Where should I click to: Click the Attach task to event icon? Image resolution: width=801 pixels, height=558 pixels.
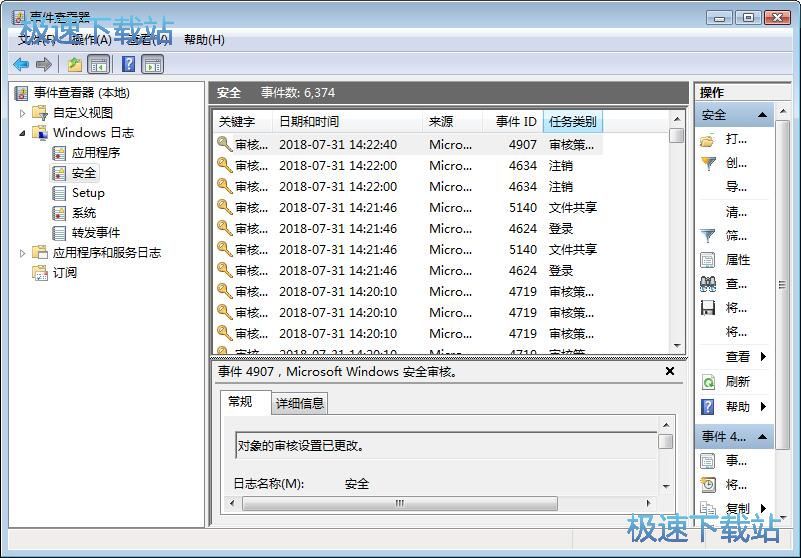(x=708, y=484)
